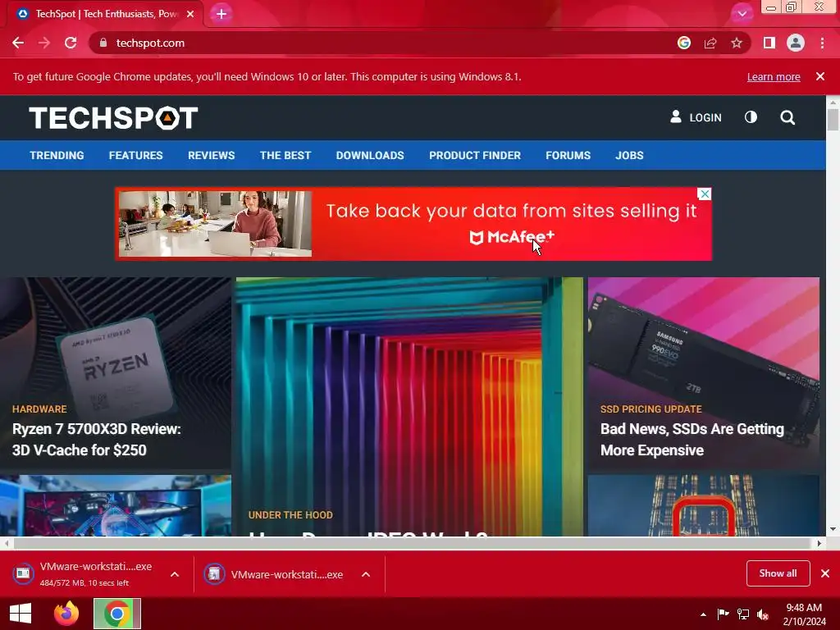Open Learn more link about Chrome updates
The width and height of the screenshot is (840, 630).
coord(774,76)
